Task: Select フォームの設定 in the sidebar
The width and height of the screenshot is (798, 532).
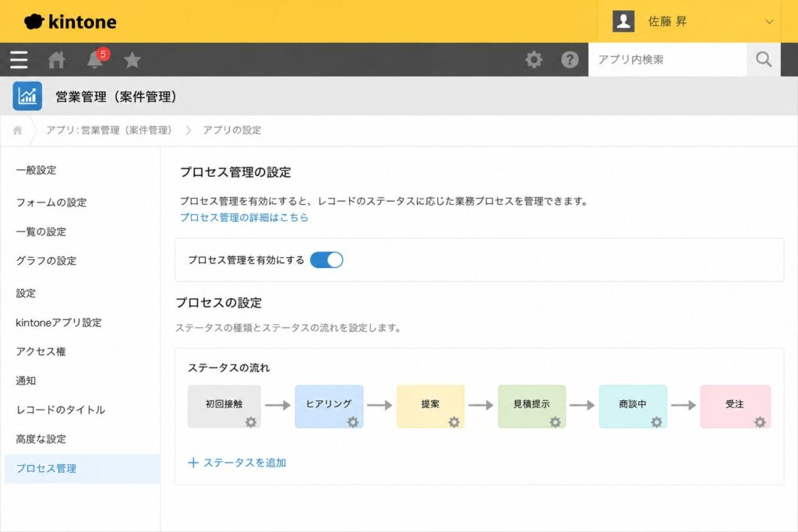Action: (51, 203)
